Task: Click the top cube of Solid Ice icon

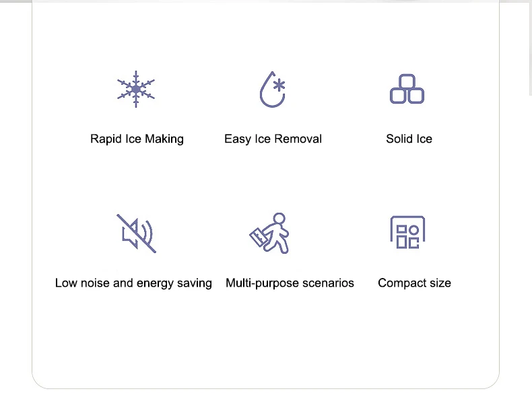Action: pyautogui.click(x=407, y=81)
